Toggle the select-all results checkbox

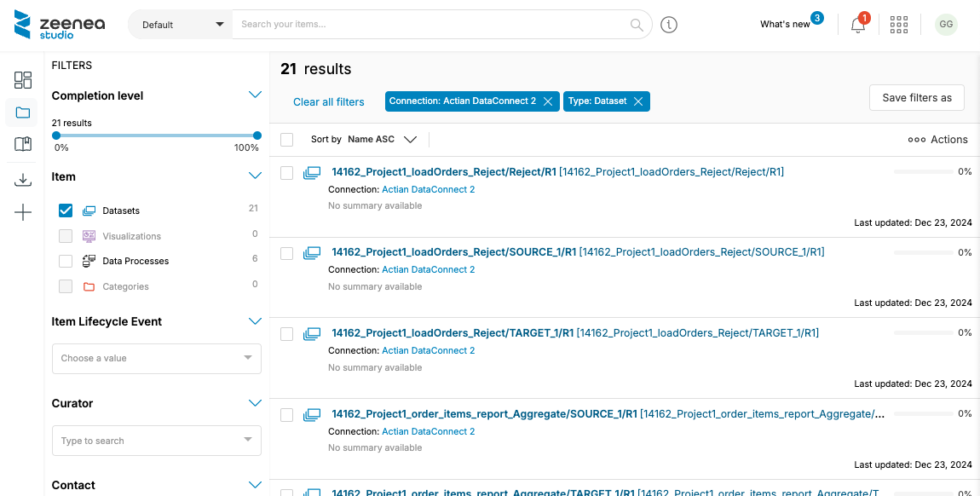pyautogui.click(x=287, y=140)
